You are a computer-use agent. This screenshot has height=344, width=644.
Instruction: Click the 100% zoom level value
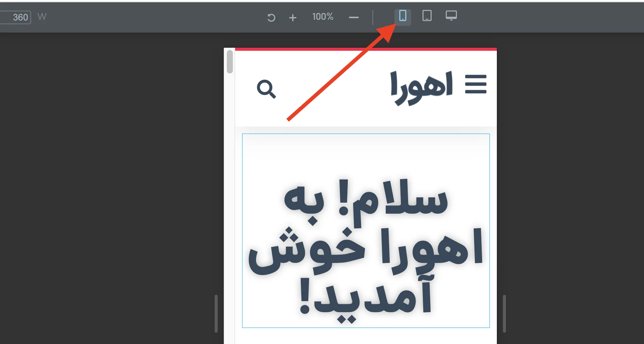[x=323, y=17]
